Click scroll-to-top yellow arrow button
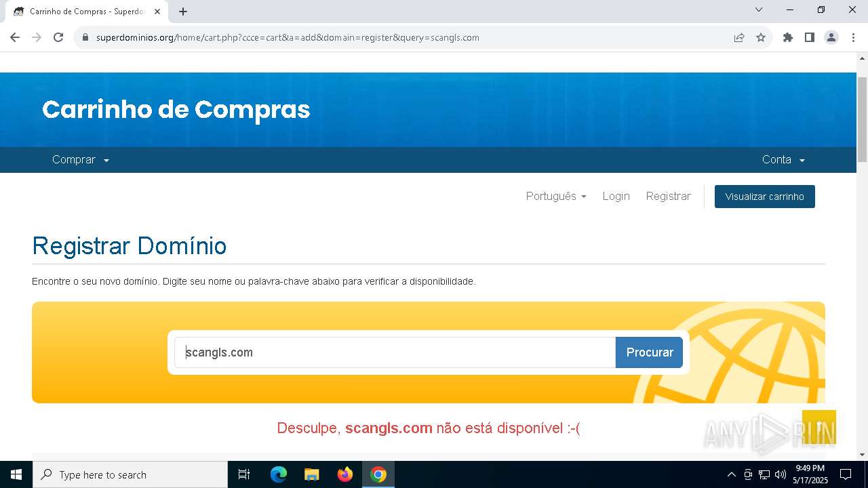This screenshot has height=488, width=868. (x=819, y=427)
